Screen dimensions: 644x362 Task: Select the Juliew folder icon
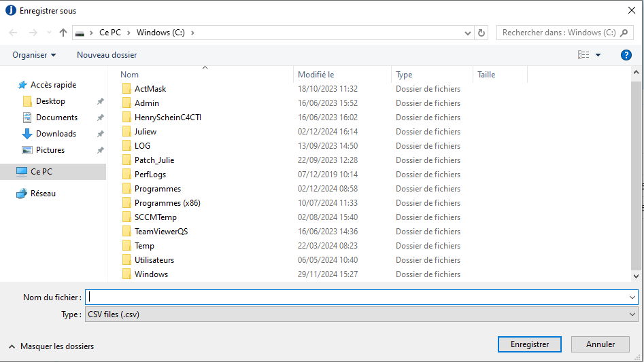pos(126,132)
